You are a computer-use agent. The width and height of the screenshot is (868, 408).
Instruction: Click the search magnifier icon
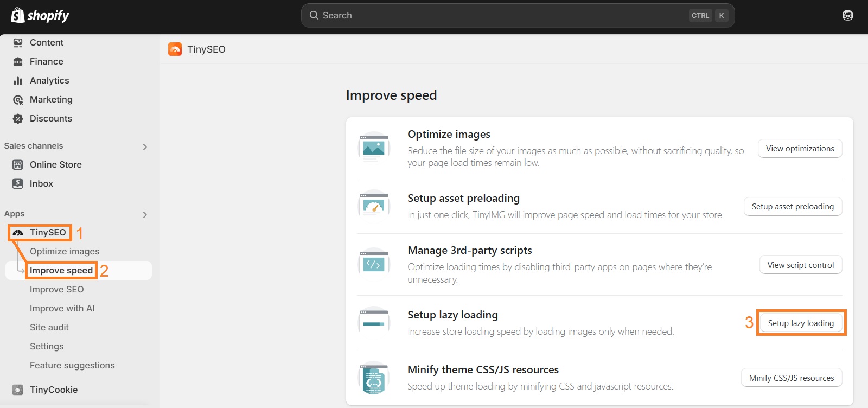click(314, 15)
